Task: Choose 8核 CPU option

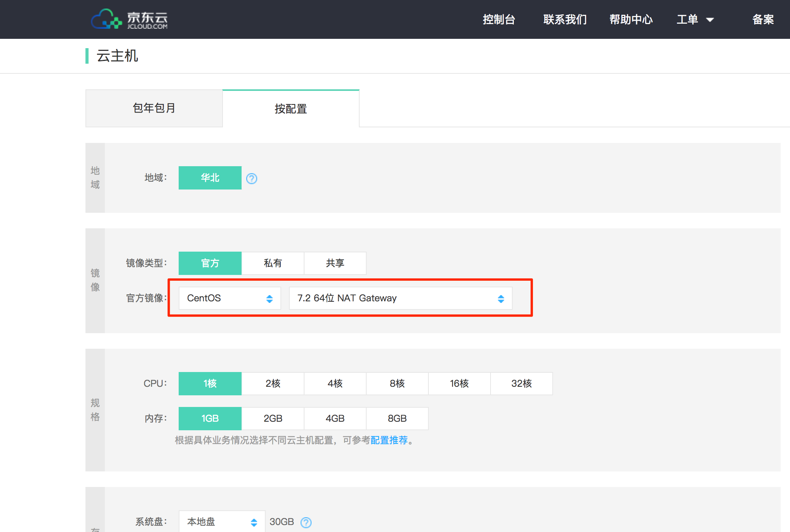Action: click(397, 384)
